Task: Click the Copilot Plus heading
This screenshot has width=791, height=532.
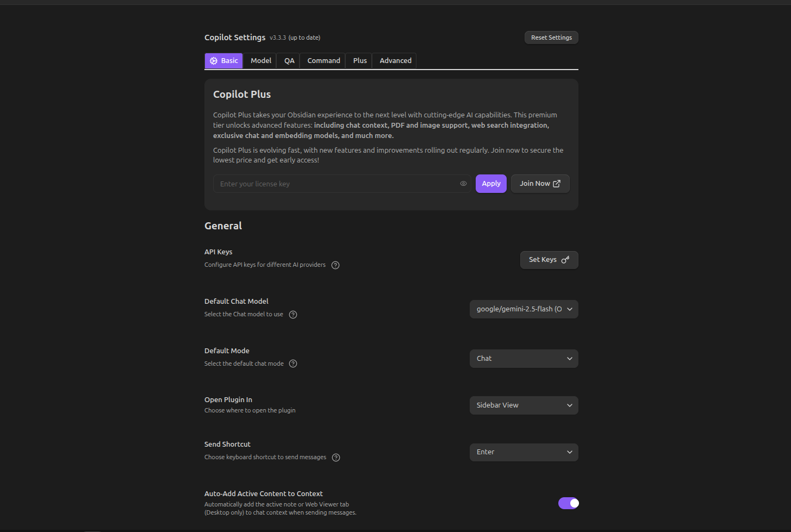Action: [x=242, y=95]
